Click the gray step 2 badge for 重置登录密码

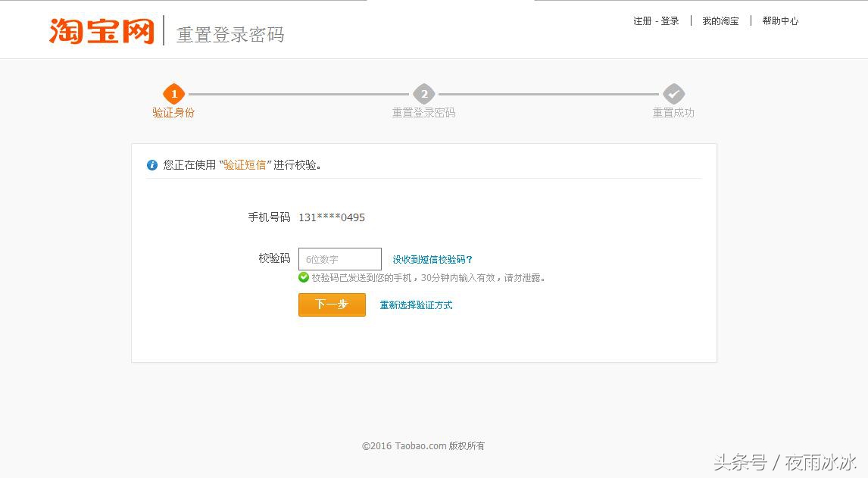point(423,94)
